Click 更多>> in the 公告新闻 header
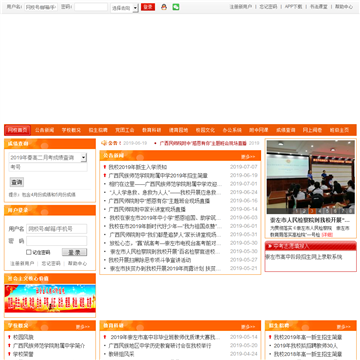Image resolution: width=360 pixels, height=360 pixels. click(x=248, y=157)
